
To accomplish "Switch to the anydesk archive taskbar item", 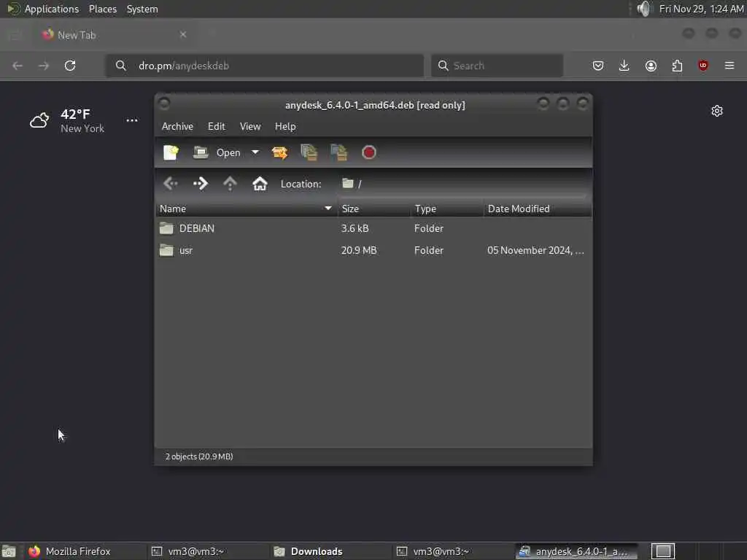I will (x=576, y=551).
